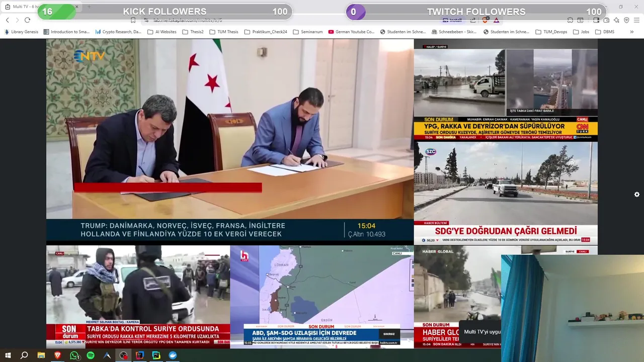Select the large NTV video stream

(230, 142)
